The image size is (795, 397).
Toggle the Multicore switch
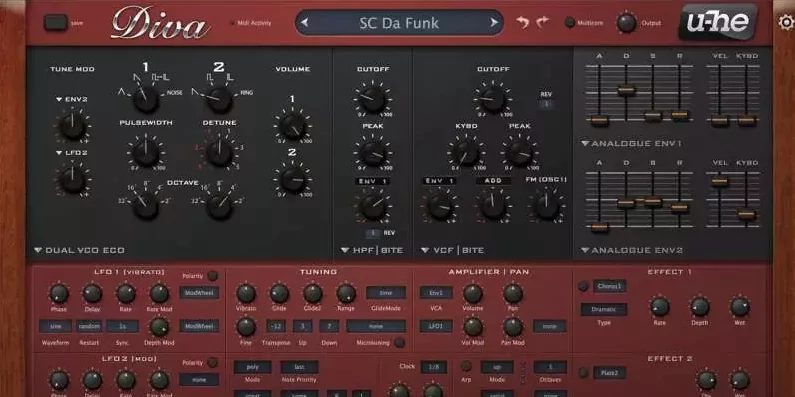point(570,22)
